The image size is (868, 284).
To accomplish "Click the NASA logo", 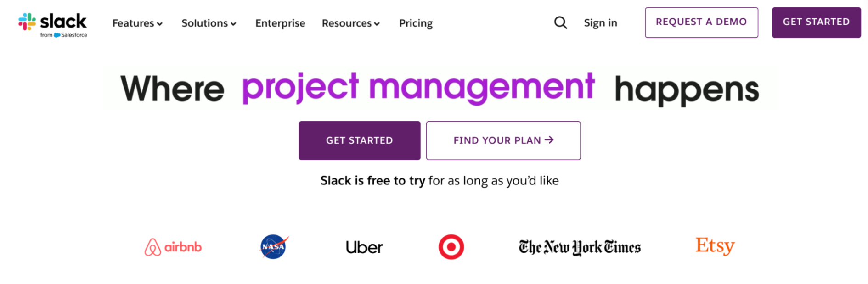I will coord(274,247).
